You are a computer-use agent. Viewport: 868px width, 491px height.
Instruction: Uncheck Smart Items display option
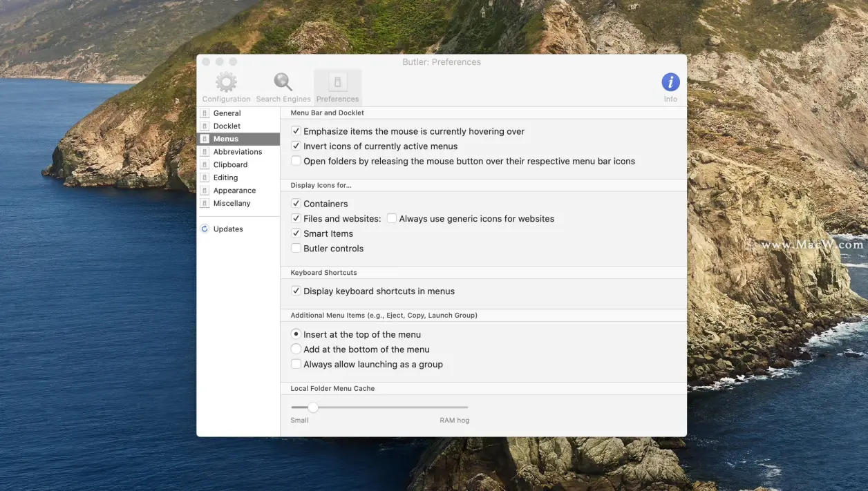[296, 233]
